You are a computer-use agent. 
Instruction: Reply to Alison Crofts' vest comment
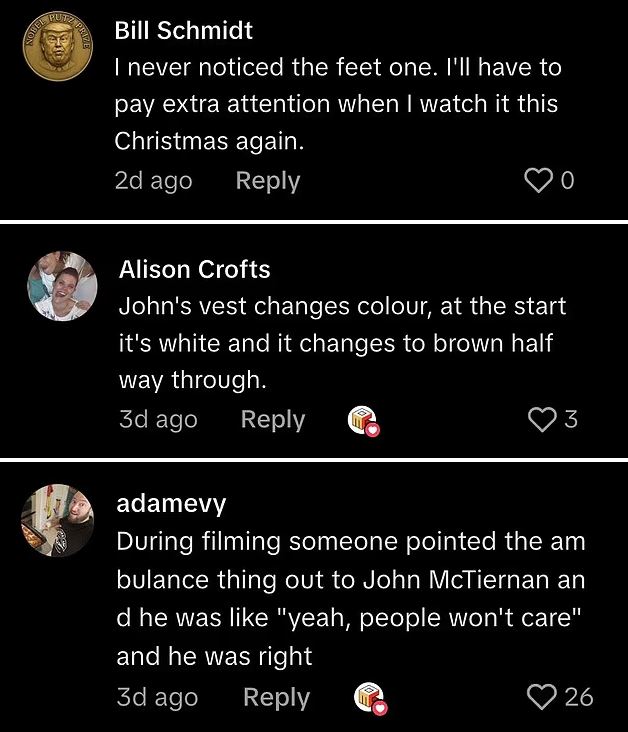coord(273,420)
